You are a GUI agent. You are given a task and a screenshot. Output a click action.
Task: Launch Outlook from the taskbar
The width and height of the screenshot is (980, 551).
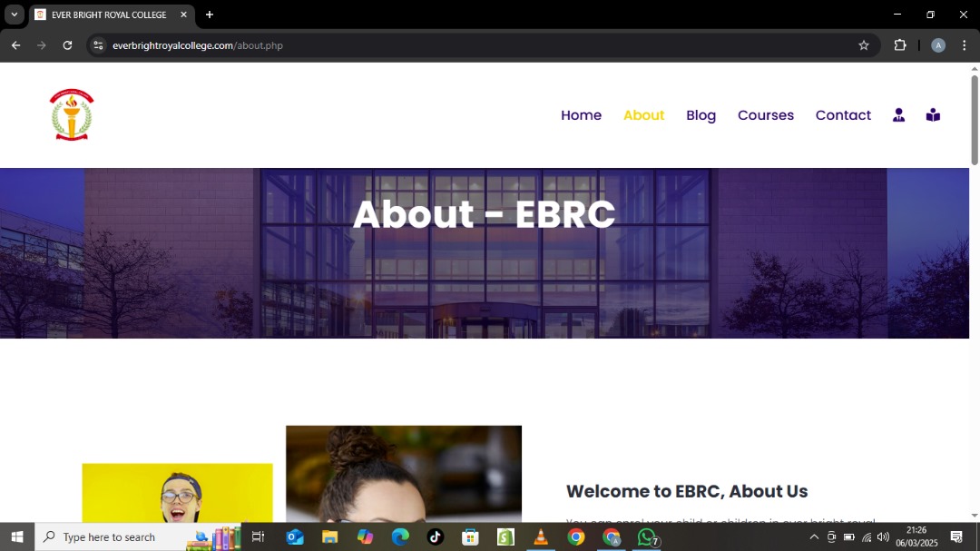pyautogui.click(x=294, y=536)
